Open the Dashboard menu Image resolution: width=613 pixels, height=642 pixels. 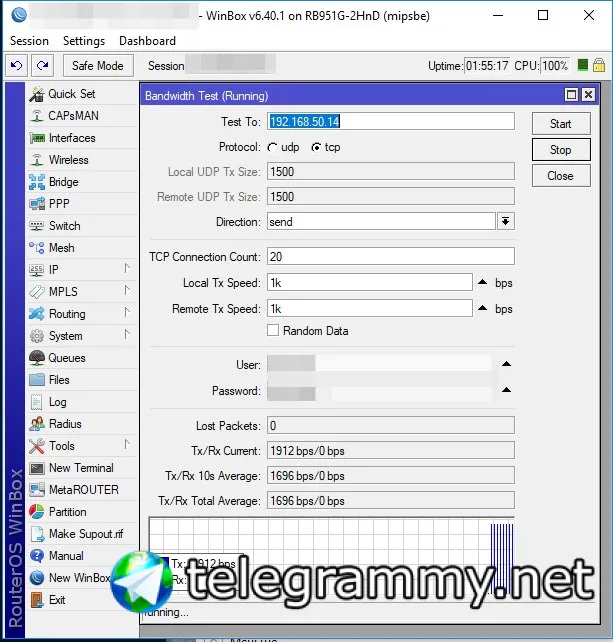tap(147, 41)
